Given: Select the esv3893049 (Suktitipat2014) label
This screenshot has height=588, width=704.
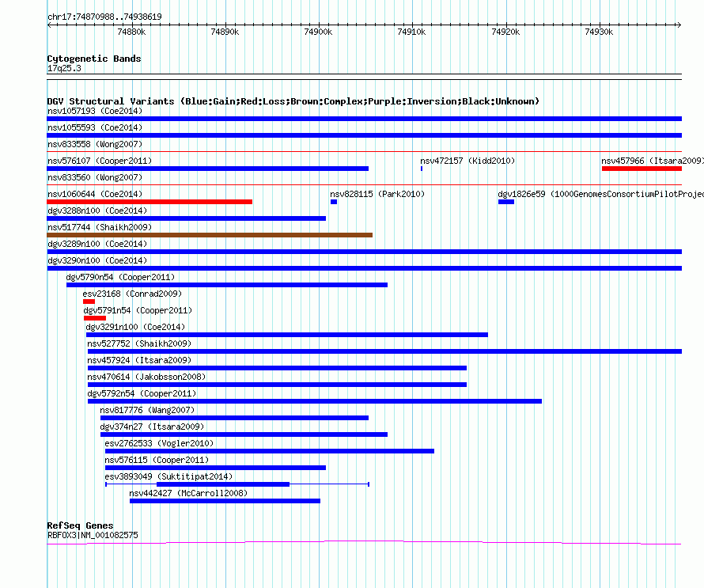Looking at the screenshot, I should [x=168, y=476].
